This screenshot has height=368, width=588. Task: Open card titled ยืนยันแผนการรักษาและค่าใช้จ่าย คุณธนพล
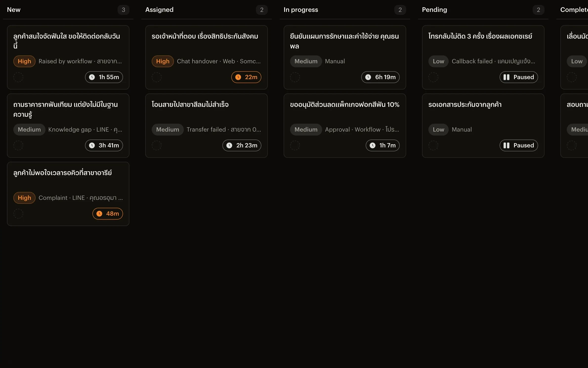[345, 57]
